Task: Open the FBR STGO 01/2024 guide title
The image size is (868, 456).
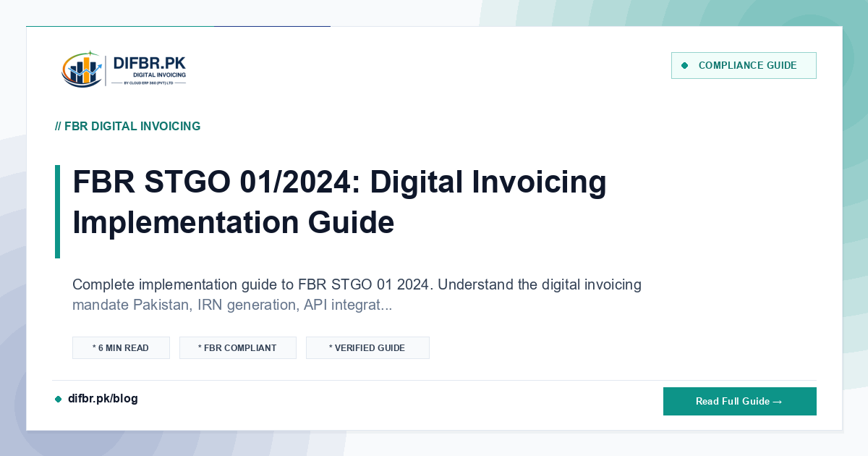Action: pyautogui.click(x=340, y=202)
